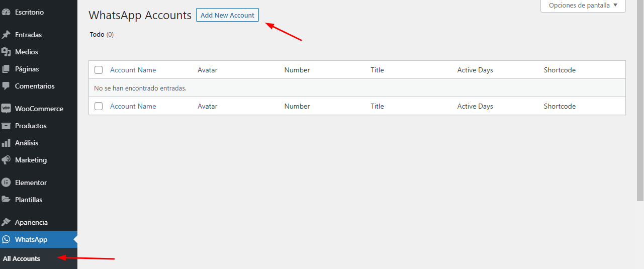Click the Elementor logo icon

click(x=6, y=183)
